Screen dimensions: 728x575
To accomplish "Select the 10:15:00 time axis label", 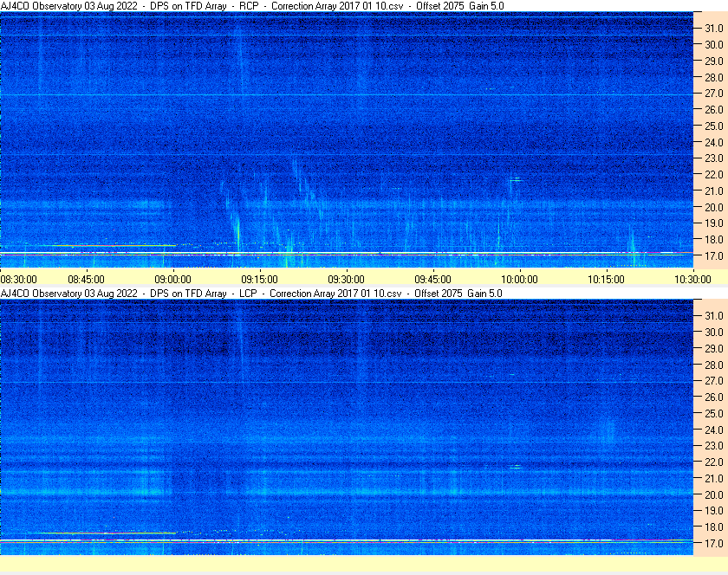I will point(607,280).
